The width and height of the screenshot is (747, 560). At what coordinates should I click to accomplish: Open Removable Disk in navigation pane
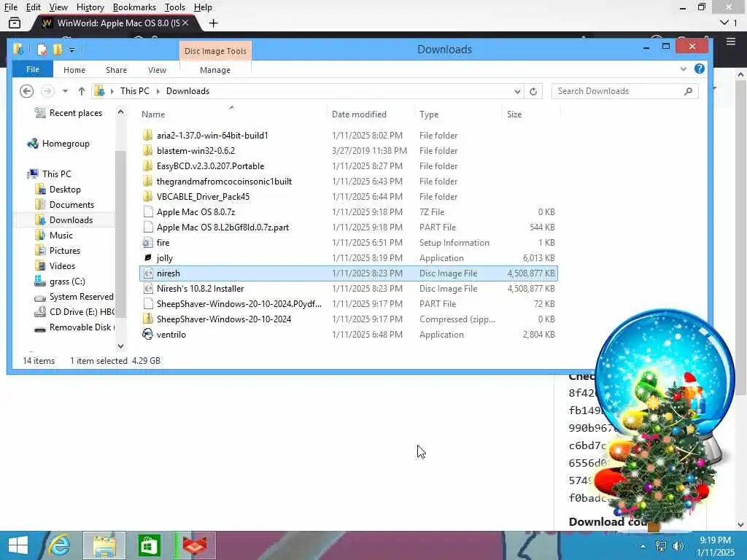coord(74,327)
